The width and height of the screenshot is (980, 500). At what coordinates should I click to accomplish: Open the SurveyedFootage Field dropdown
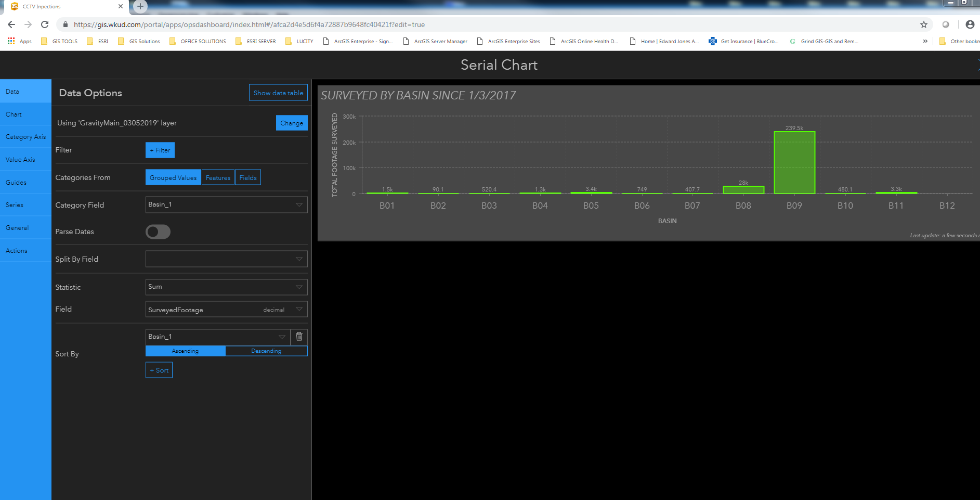tap(227, 309)
